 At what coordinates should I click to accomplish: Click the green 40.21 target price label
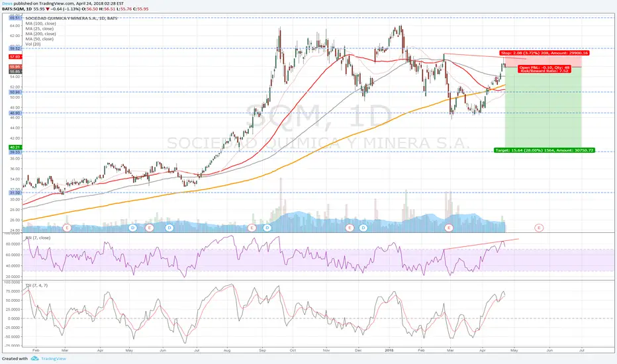pyautogui.click(x=15, y=147)
